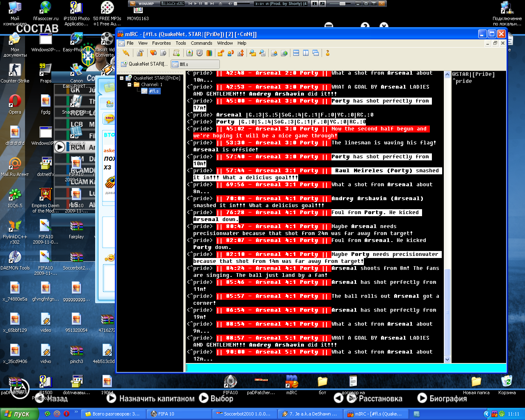Open ICQ6.5 desktop icon
525x420 pixels.
(x=15, y=198)
